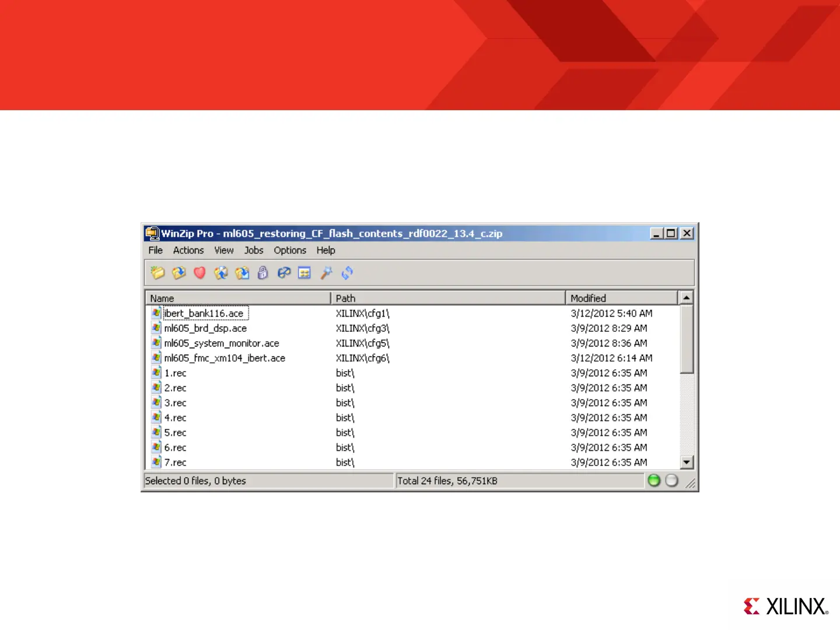The image size is (840, 630).
Task: Open the Jobs menu
Action: [254, 250]
